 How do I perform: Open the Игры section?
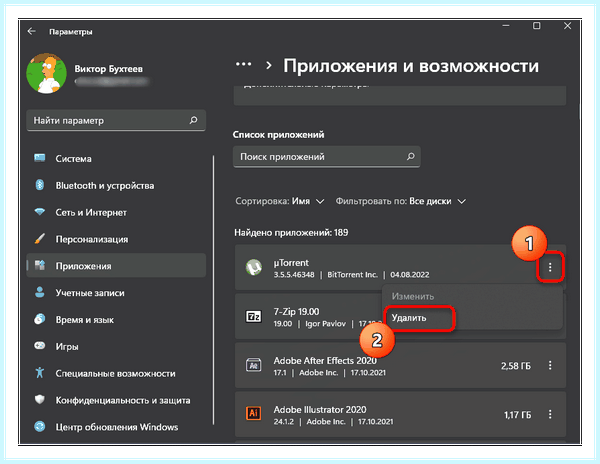116,346
